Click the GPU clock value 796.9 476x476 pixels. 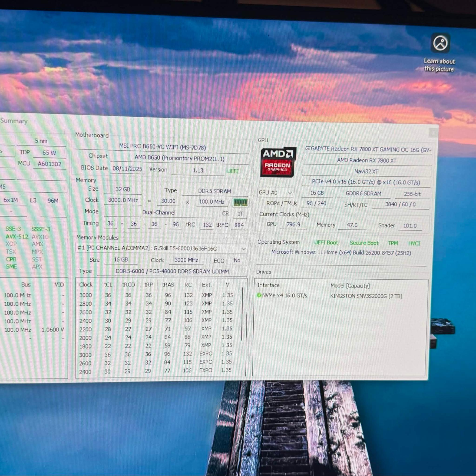click(x=293, y=225)
